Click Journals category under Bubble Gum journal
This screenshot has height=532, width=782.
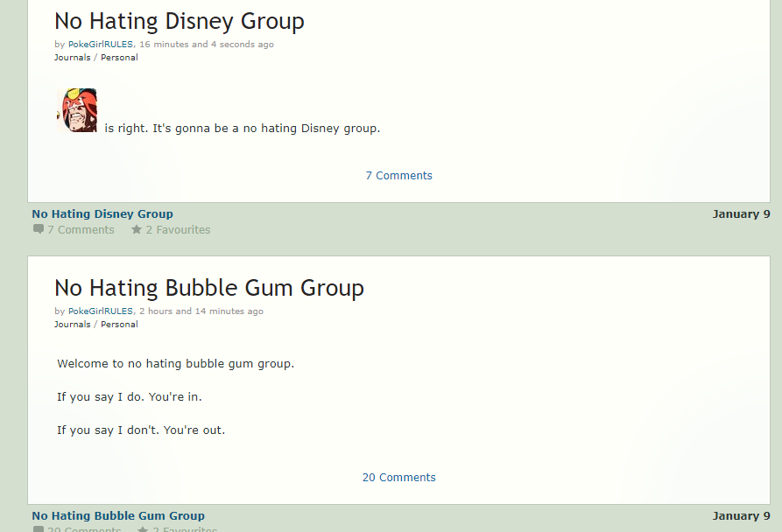click(73, 325)
